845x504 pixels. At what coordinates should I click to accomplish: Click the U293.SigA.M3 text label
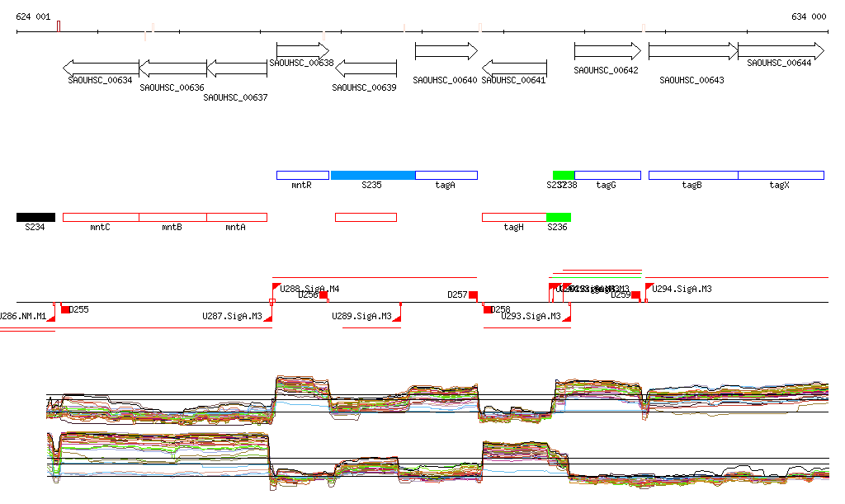pos(531,316)
